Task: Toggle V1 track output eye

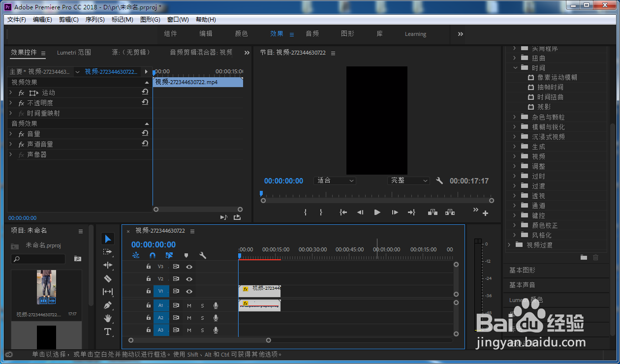Action: pos(189,291)
